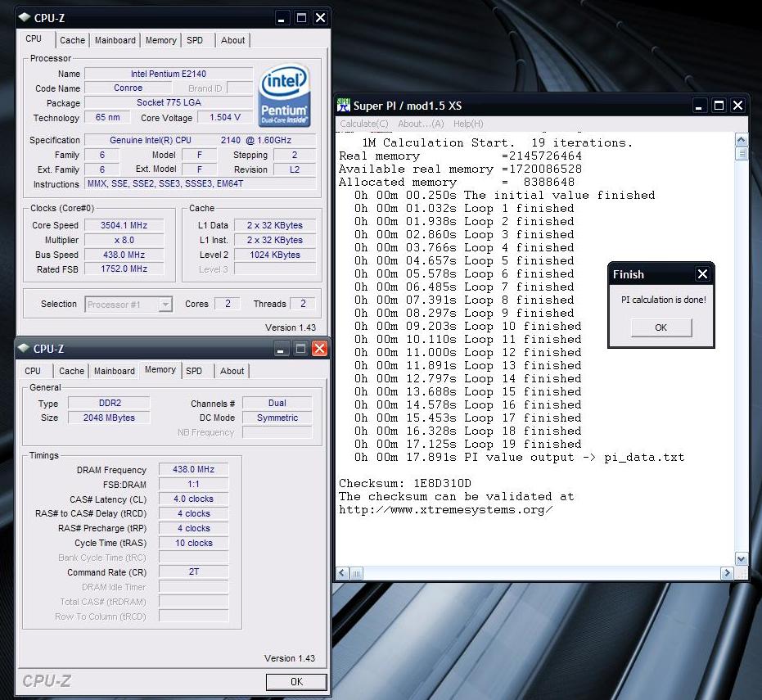
Task: Open the Calculate(C) menu in Super PI
Action: tap(364, 124)
